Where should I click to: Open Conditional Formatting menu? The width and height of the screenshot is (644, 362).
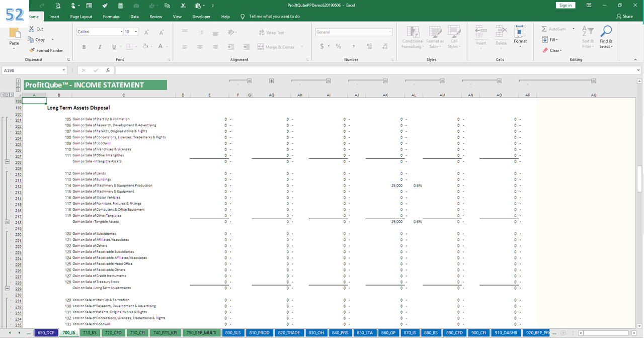(413, 38)
